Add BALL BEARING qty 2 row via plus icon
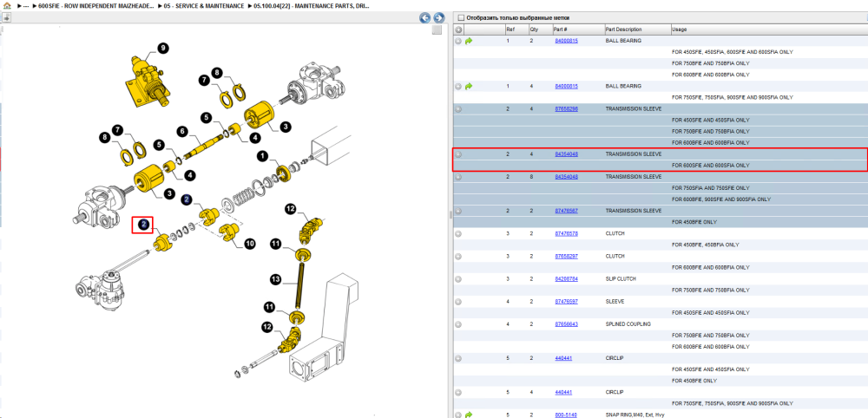Image resolution: width=868 pixels, height=418 pixels. click(458, 41)
